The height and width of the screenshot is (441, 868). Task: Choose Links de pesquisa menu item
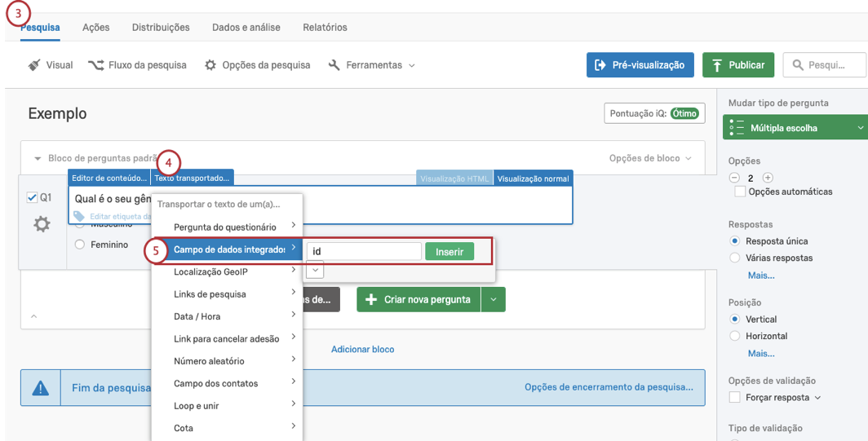(227, 294)
